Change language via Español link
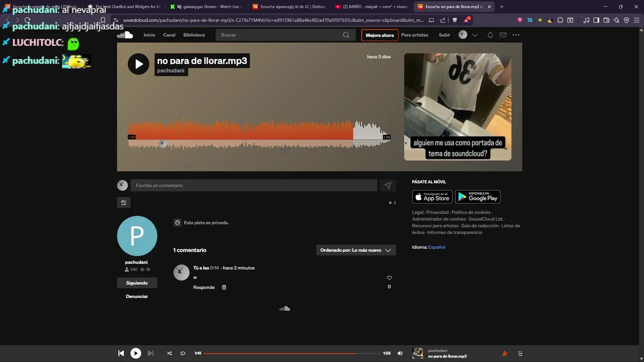This screenshot has height=362, width=644. (x=437, y=247)
